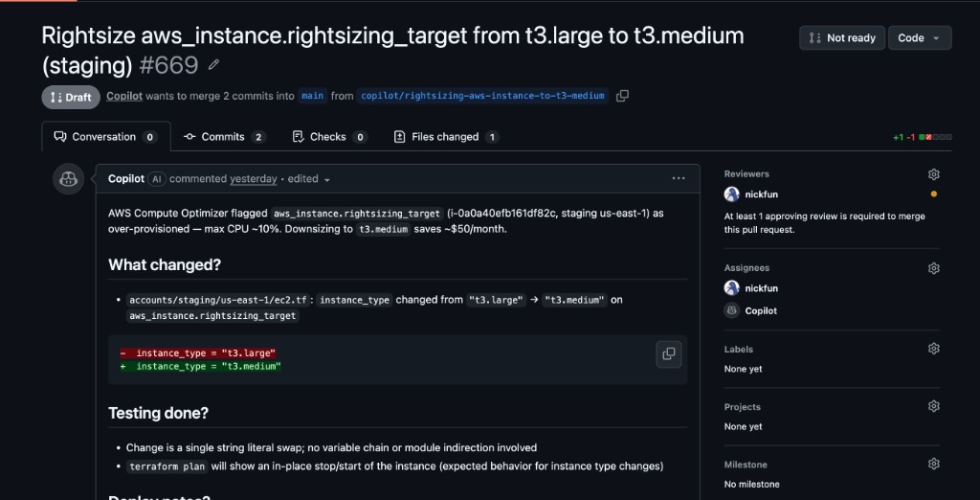This screenshot has width=980, height=500.
Task: Click the Copilot name in comment header
Action: tap(126, 178)
